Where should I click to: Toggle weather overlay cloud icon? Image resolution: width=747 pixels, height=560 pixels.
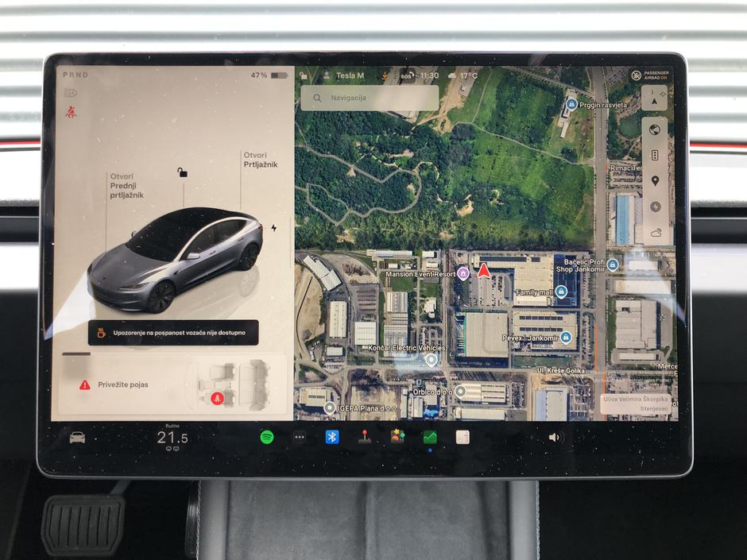point(656,233)
